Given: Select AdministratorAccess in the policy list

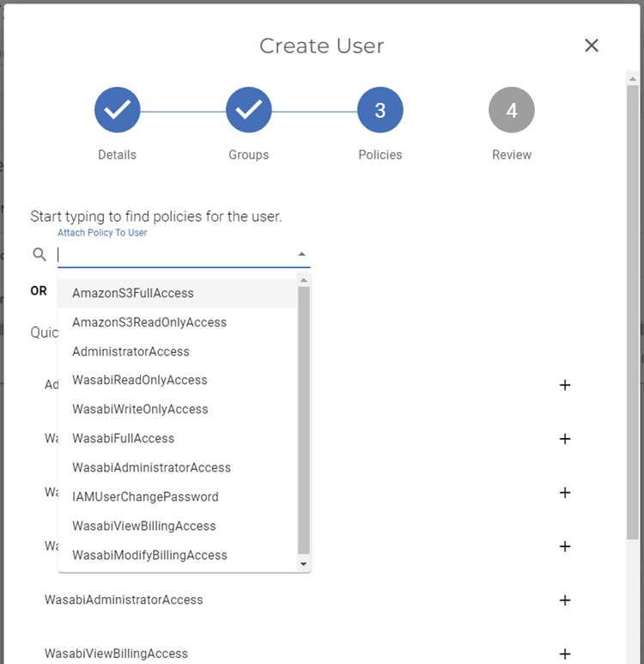Looking at the screenshot, I should click(131, 351).
